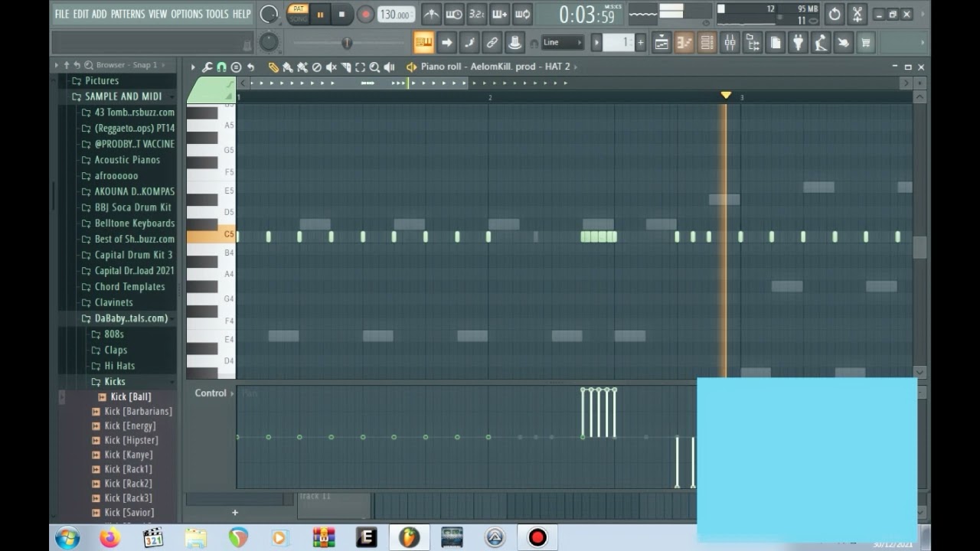
Task: Open the plugin picker plug icon
Action: [x=798, y=43]
